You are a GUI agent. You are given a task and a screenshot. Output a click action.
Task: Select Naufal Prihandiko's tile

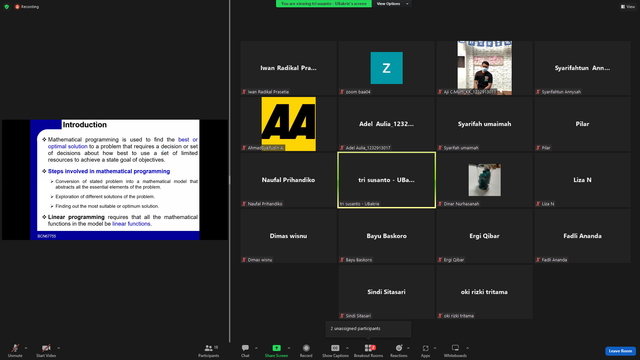[x=289, y=180]
